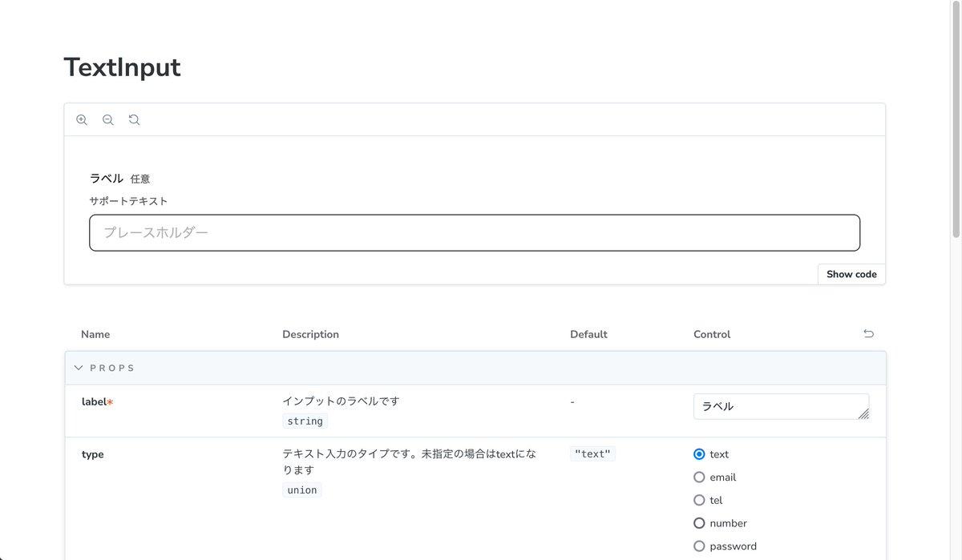Switch type to "password"
Image resolution: width=962 pixels, height=560 pixels.
[699, 546]
